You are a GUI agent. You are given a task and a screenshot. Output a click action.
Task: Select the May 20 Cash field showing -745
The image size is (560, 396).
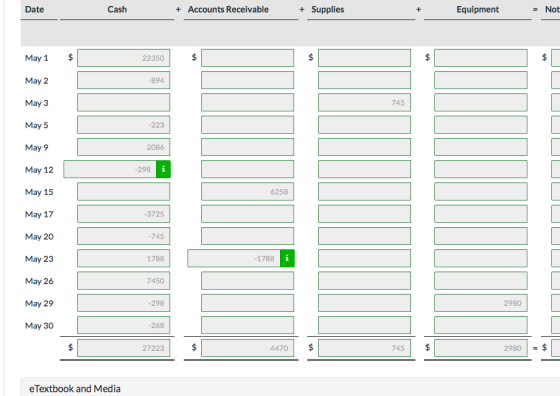[124, 236]
